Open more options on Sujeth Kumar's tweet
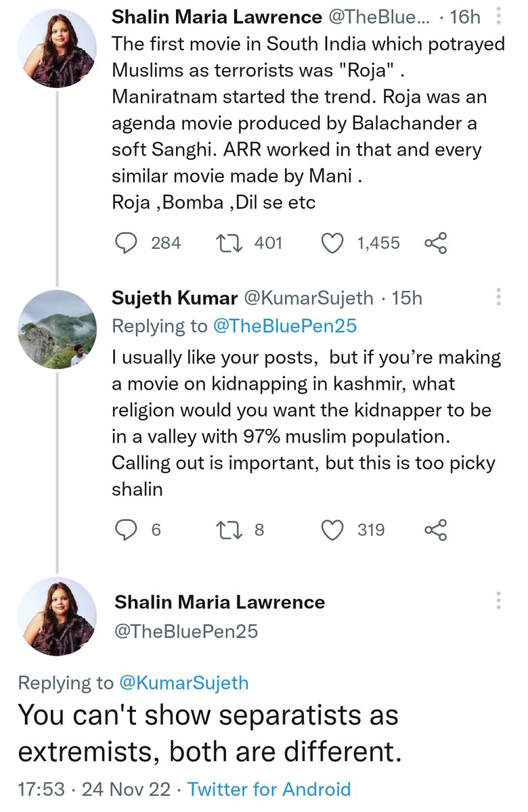The image size is (528, 812). [499, 297]
